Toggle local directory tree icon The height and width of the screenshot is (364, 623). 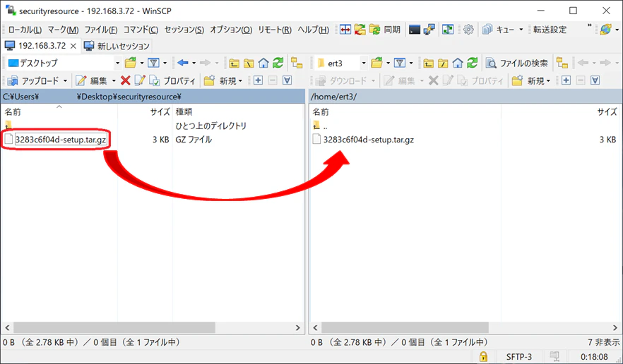(297, 63)
